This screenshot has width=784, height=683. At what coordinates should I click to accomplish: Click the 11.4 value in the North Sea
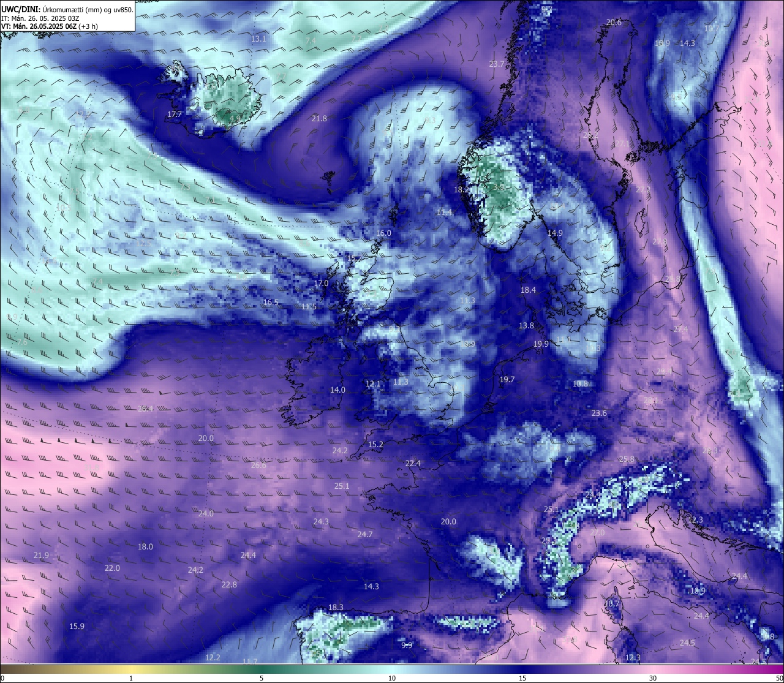(445, 213)
